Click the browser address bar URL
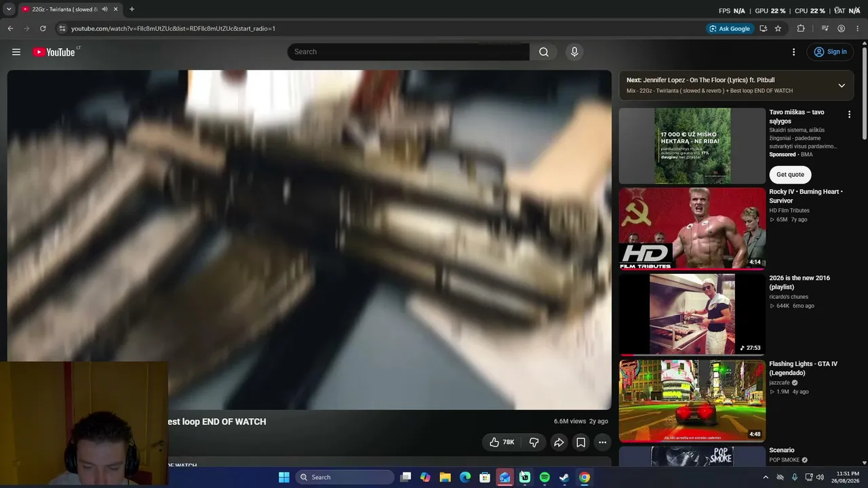This screenshot has height=488, width=868. pyautogui.click(x=173, y=28)
